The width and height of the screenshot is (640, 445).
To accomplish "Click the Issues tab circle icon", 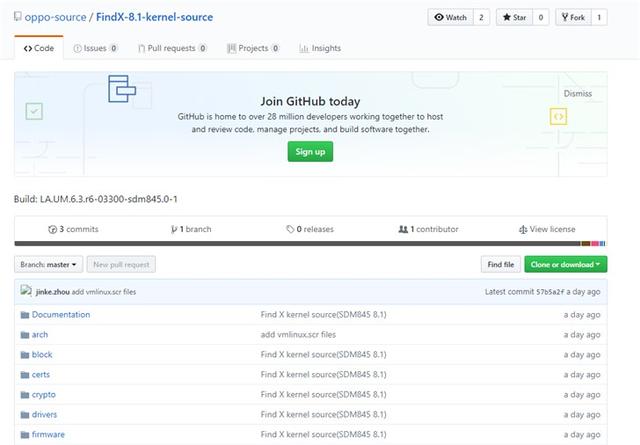I will point(77,49).
